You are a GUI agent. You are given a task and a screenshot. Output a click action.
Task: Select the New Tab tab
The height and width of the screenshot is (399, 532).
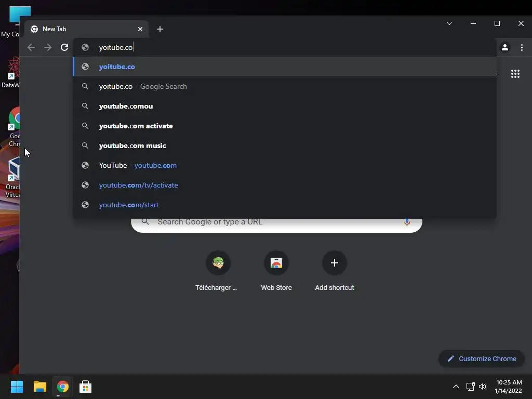click(87, 29)
